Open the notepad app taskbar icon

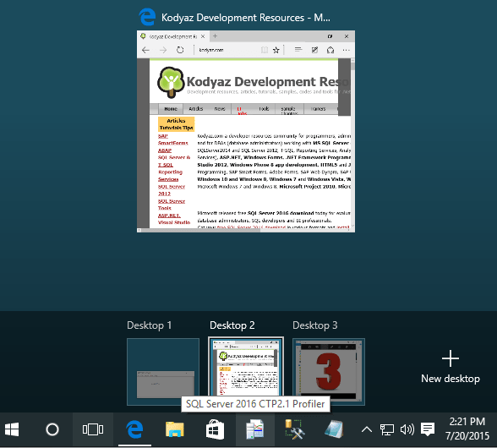tap(334, 429)
